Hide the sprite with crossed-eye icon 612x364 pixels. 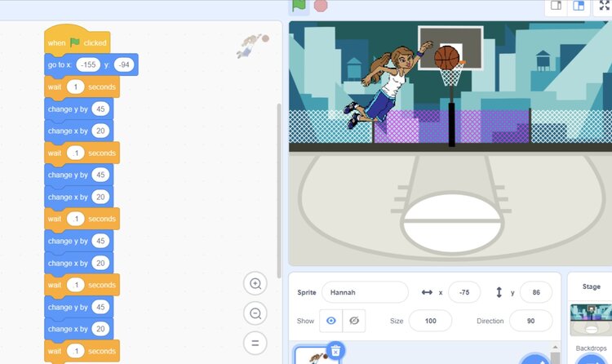pyautogui.click(x=353, y=321)
